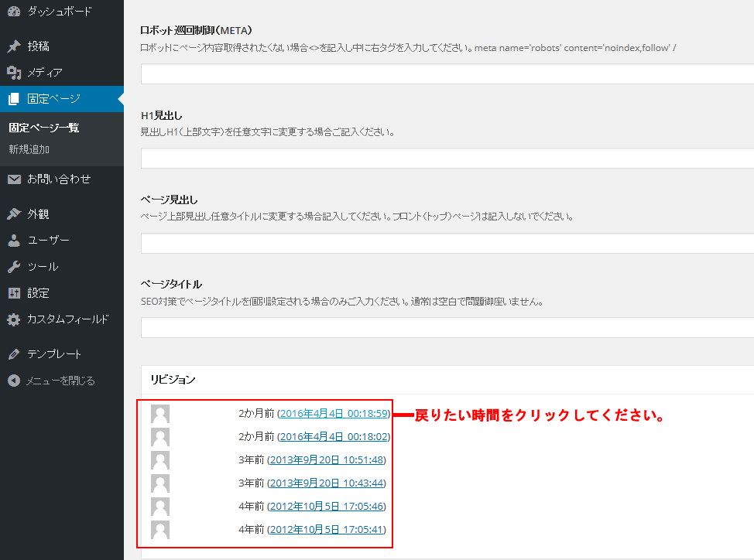Click the media icon beside メディア
The width and height of the screenshot is (754, 560).
tap(14, 73)
